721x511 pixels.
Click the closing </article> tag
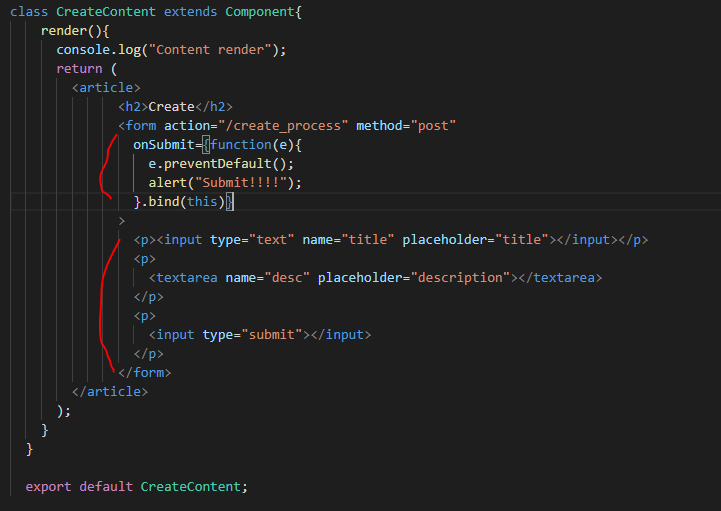pyautogui.click(x=110, y=391)
